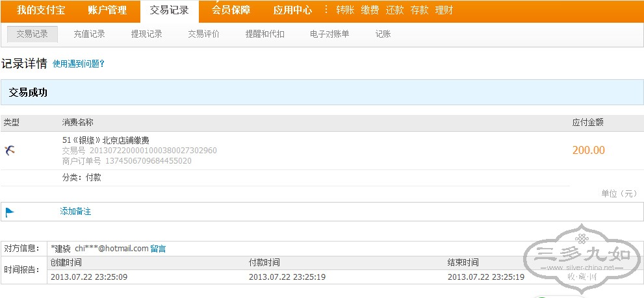Click the more-options dots in navigation bar
644x298 pixels.
click(x=326, y=10)
